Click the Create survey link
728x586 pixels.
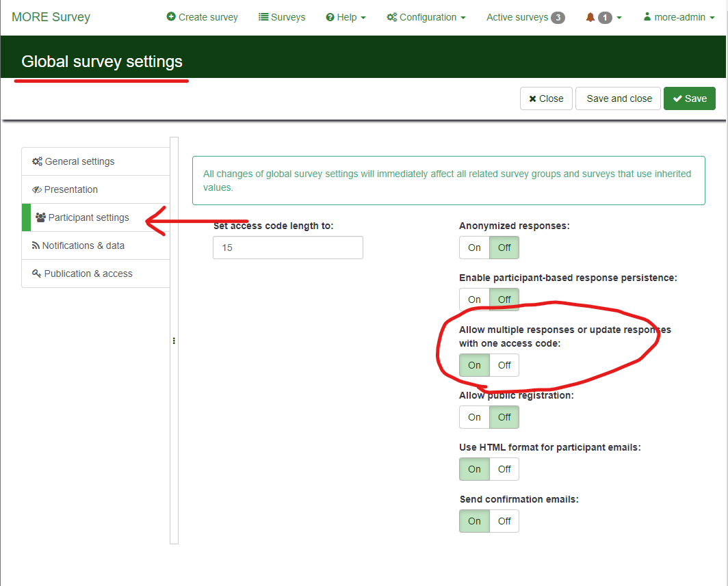(202, 17)
